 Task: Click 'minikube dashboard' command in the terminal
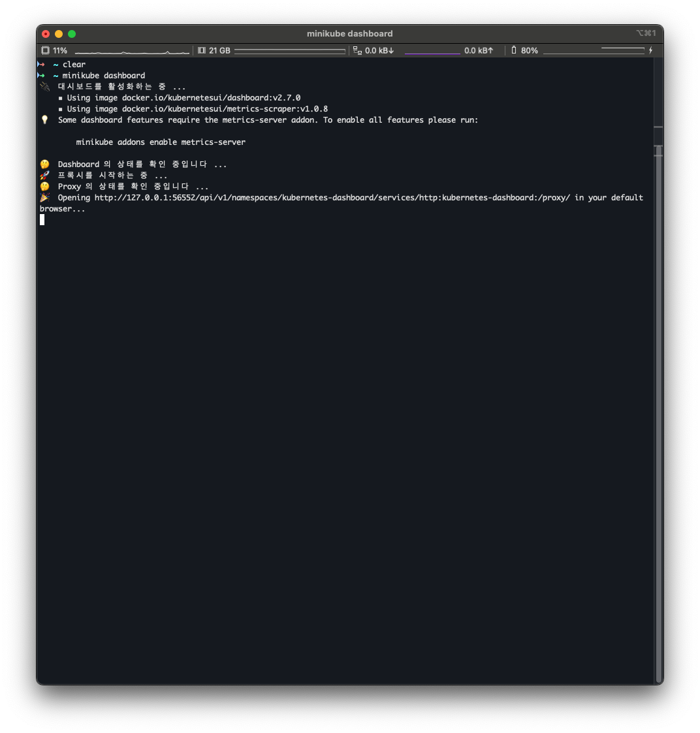[x=104, y=76]
